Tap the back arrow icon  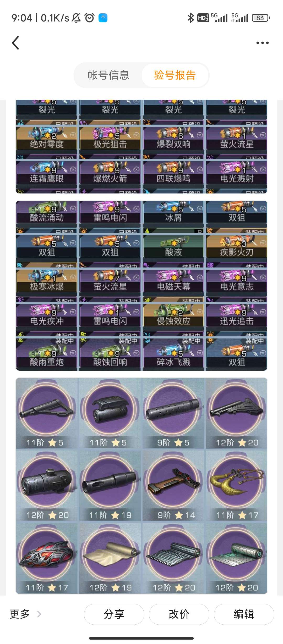[x=16, y=43]
